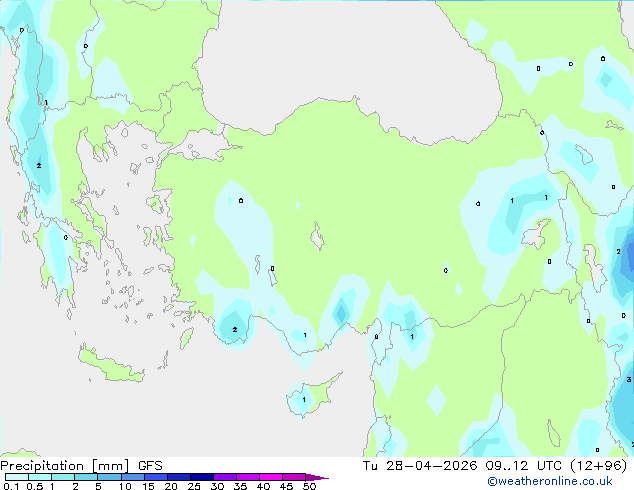Pick the 35–40 mm purple legend swatch

247,477
